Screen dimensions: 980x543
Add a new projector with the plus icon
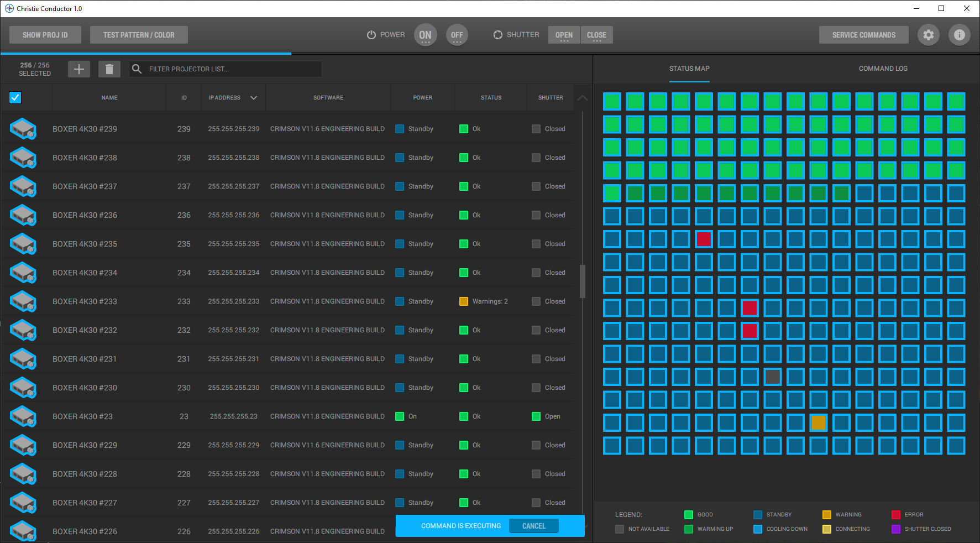tap(78, 69)
